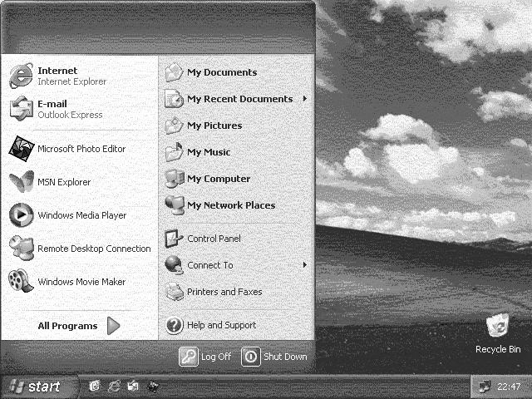
Task: Click the Printers and Faxes icon
Action: (175, 292)
